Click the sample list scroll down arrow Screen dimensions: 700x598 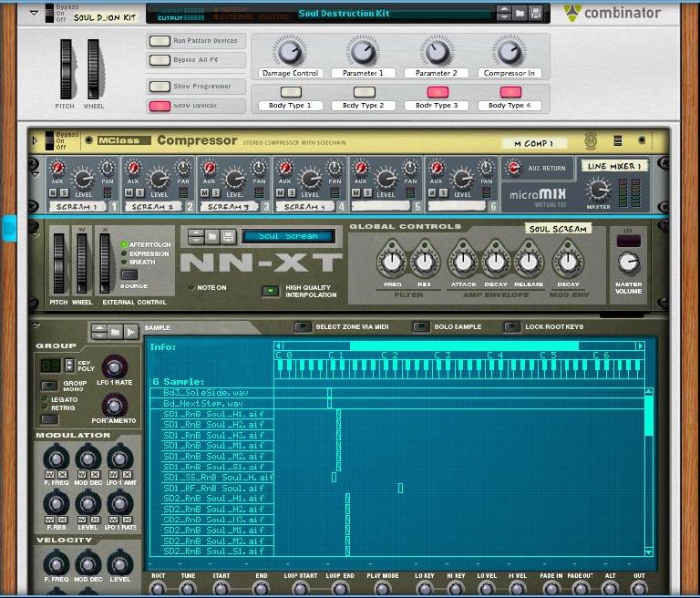649,552
